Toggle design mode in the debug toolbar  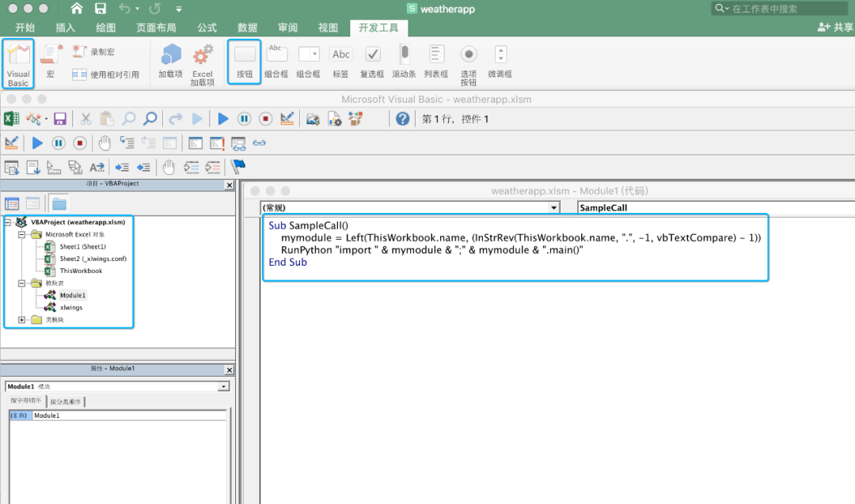(x=11, y=142)
